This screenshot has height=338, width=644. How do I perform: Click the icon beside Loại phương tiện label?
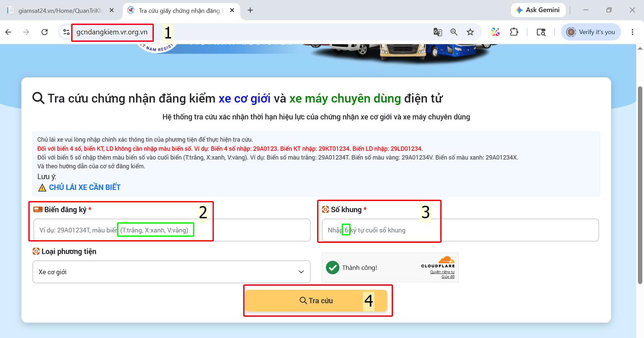[x=36, y=251]
